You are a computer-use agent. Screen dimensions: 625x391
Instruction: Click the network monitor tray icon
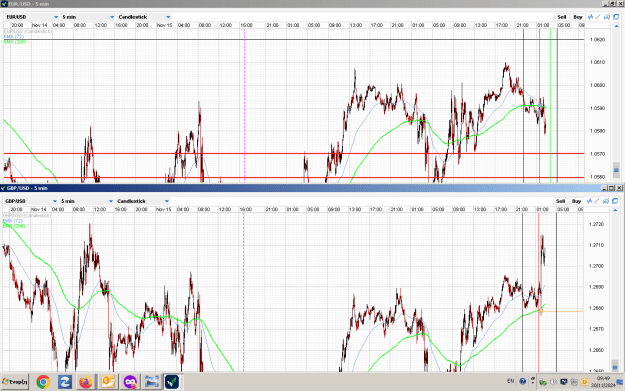(564, 382)
